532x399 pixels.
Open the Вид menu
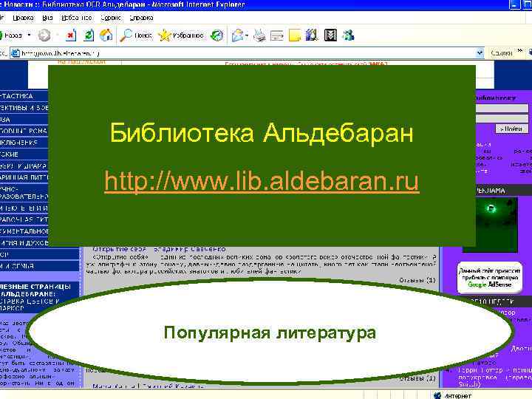[x=47, y=18]
